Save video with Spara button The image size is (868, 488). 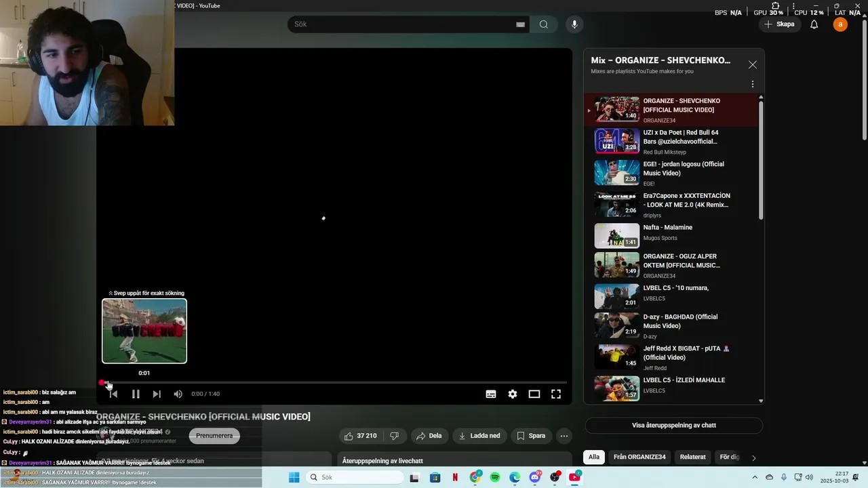(x=530, y=436)
